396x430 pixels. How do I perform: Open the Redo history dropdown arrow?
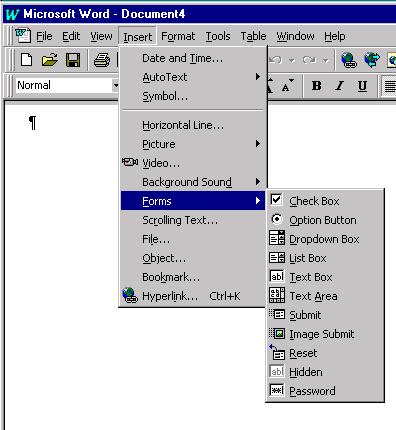click(326, 61)
